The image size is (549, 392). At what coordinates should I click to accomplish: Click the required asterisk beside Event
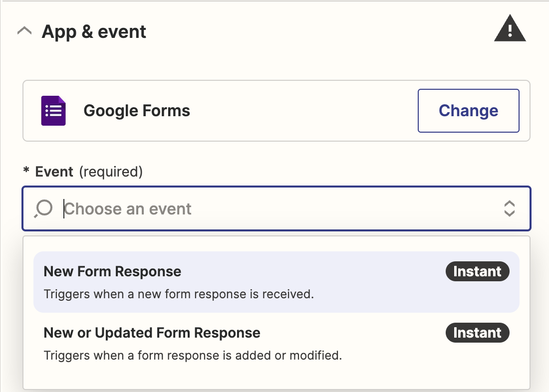26,171
